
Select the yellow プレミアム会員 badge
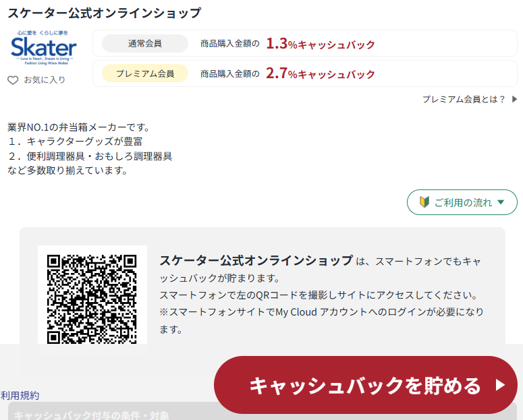tap(144, 73)
